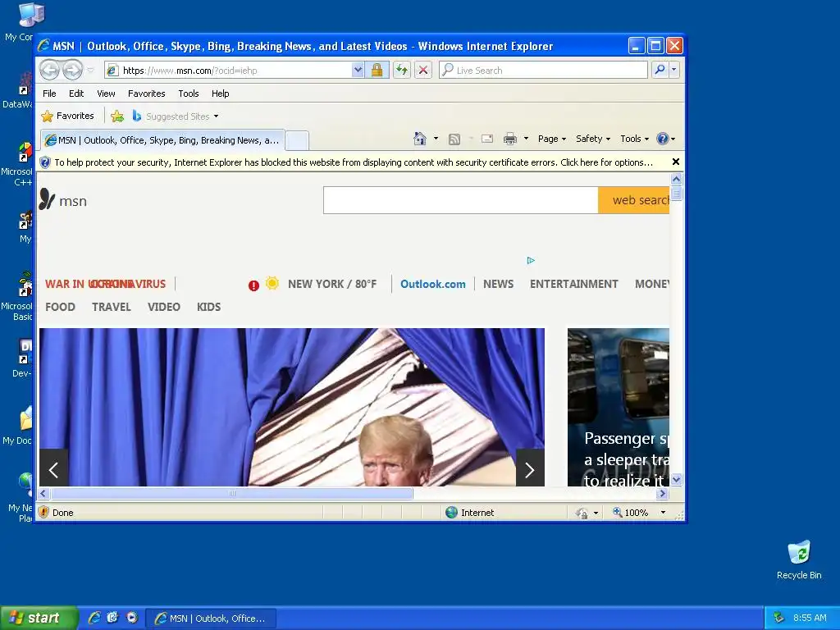The image size is (840, 630).
Task: Open the Help menu
Action: [220, 94]
